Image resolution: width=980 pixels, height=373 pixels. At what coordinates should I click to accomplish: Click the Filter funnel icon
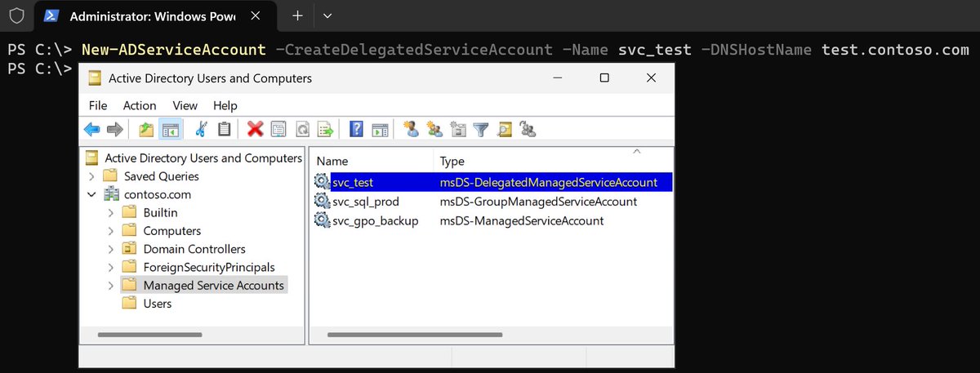481,129
